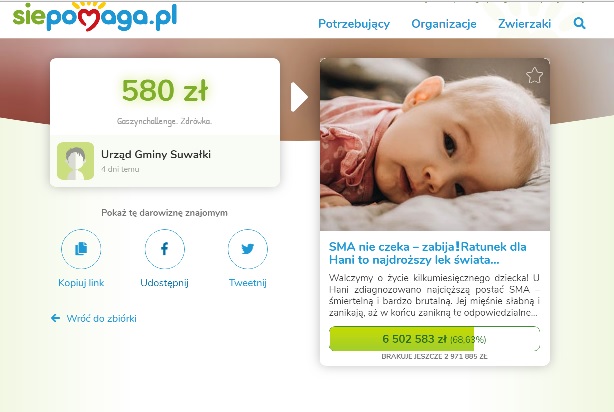Click the back arrow icon near Wróć do zbiórki
This screenshot has height=412, width=614.
point(55,318)
